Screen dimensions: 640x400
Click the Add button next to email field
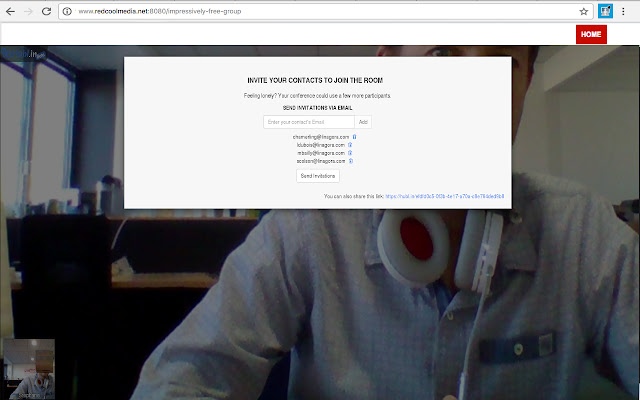pyautogui.click(x=363, y=122)
